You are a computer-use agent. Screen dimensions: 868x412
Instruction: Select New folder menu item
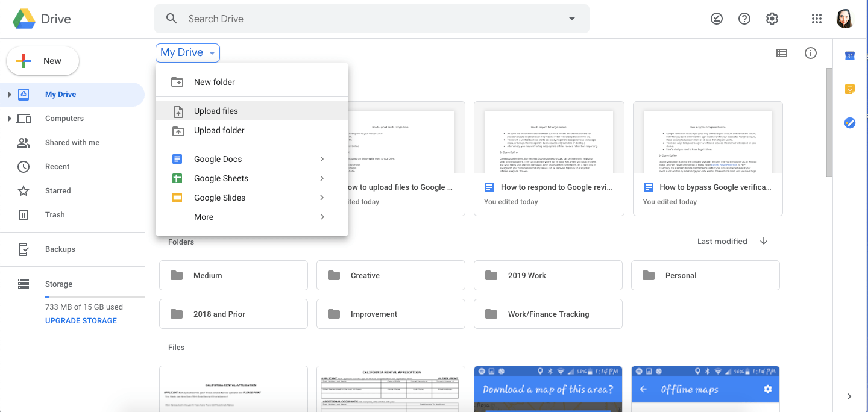(252, 82)
